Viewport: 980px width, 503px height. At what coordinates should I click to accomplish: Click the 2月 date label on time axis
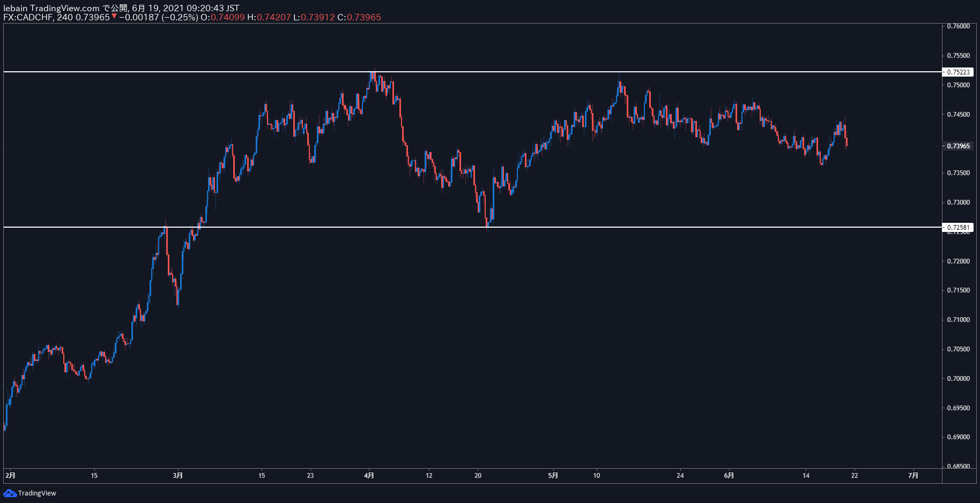click(x=10, y=475)
